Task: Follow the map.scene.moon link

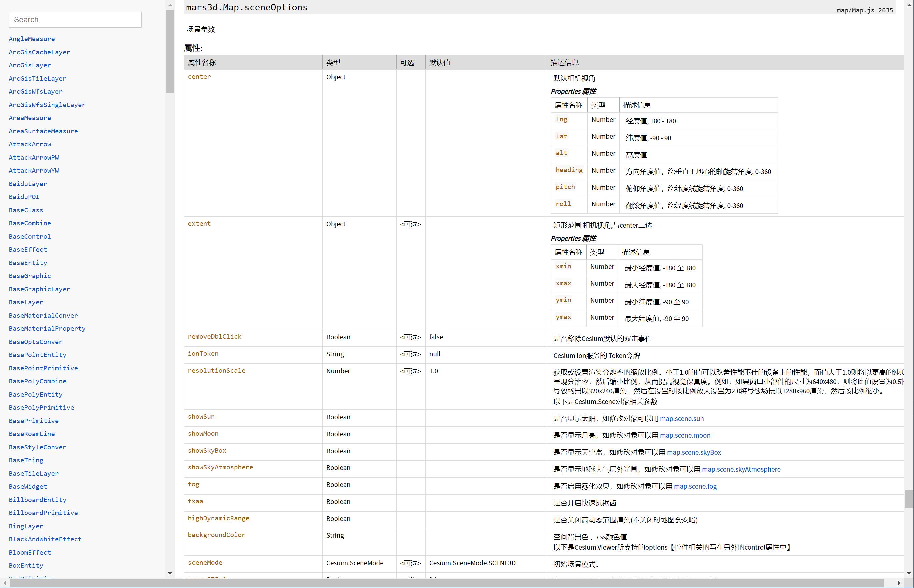Action: (x=685, y=435)
